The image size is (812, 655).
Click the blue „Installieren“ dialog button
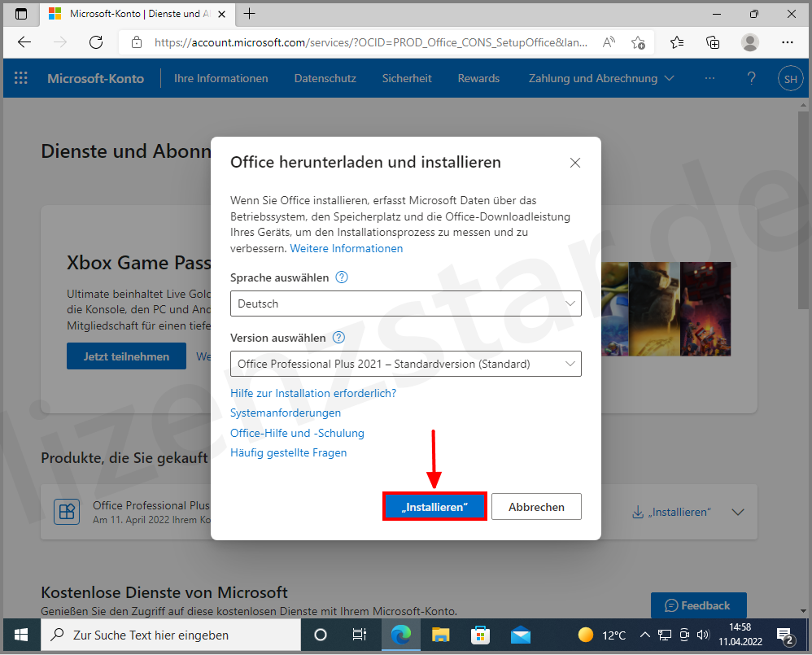[x=434, y=506]
